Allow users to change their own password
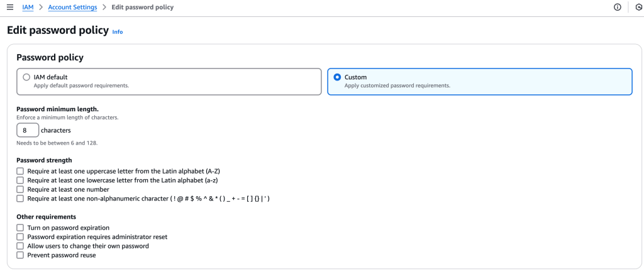Screen dimensions: 644x271 21,246
